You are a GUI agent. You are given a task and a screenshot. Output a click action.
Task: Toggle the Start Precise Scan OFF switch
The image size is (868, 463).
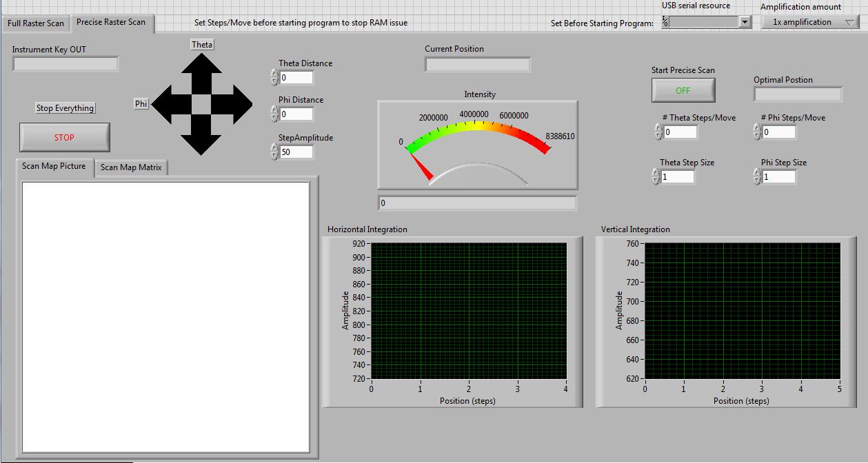click(x=683, y=90)
